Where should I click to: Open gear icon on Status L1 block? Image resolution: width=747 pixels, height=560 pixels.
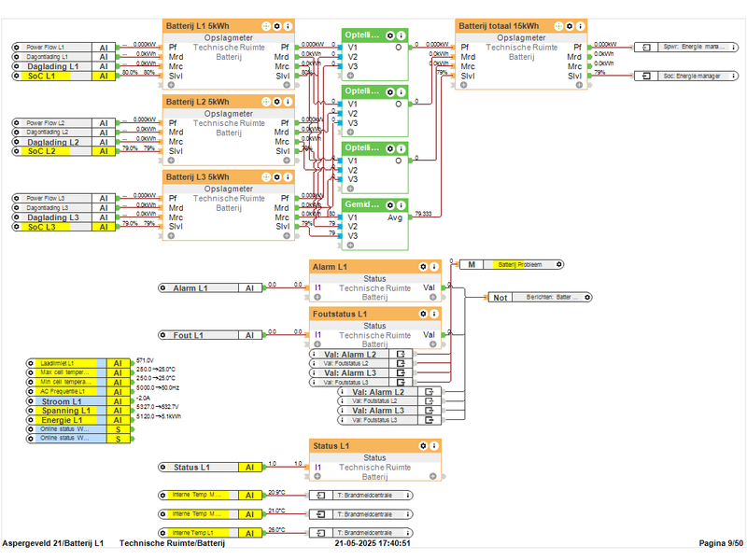(423, 446)
